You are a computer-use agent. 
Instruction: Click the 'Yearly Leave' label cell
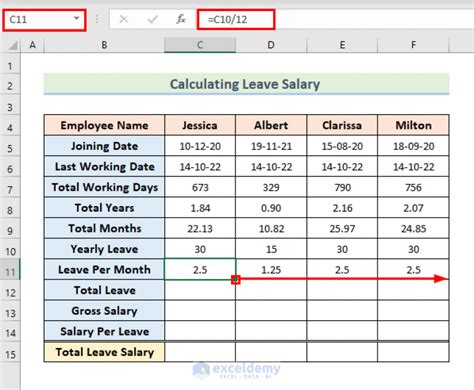click(104, 249)
